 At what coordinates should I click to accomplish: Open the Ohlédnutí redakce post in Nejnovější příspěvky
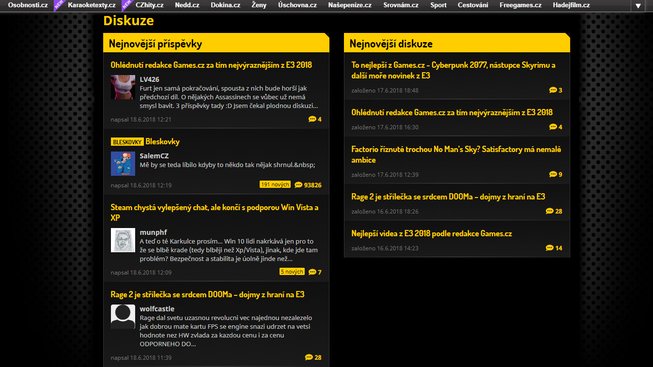click(x=211, y=65)
